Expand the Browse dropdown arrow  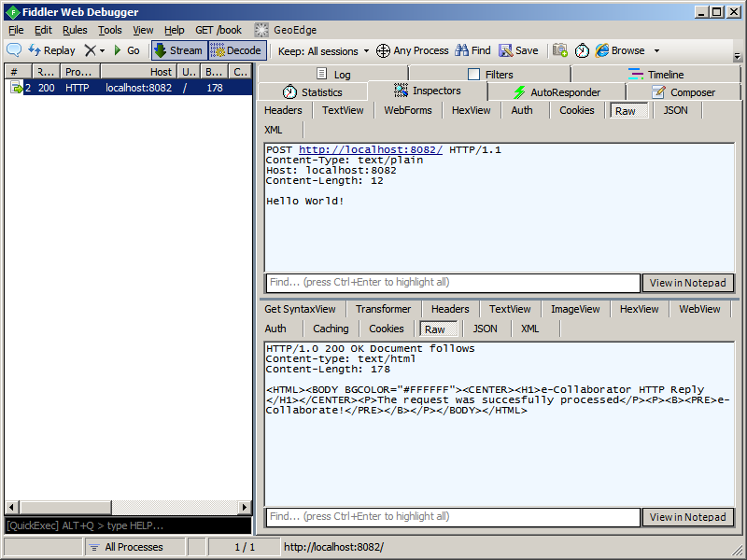tap(656, 50)
